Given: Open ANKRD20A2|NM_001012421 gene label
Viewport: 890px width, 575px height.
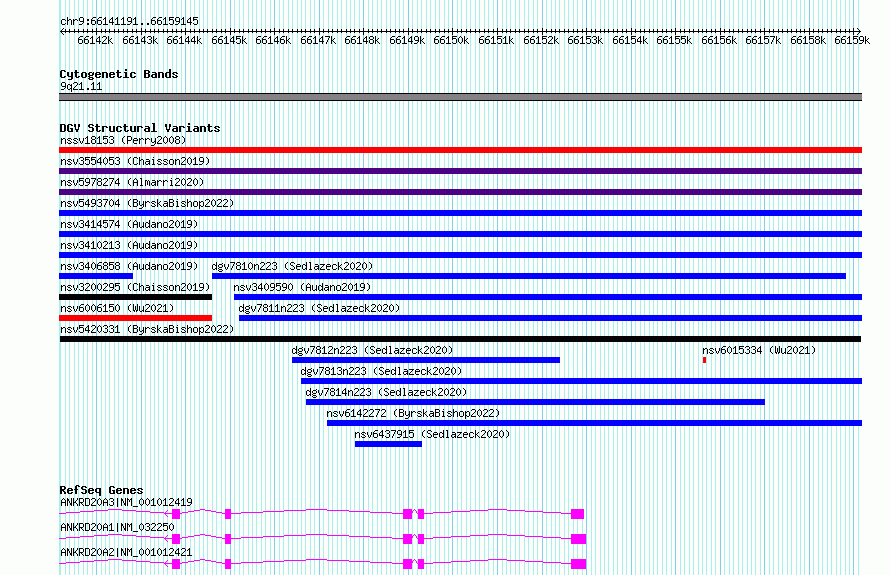Looking at the screenshot, I should click(x=127, y=552).
